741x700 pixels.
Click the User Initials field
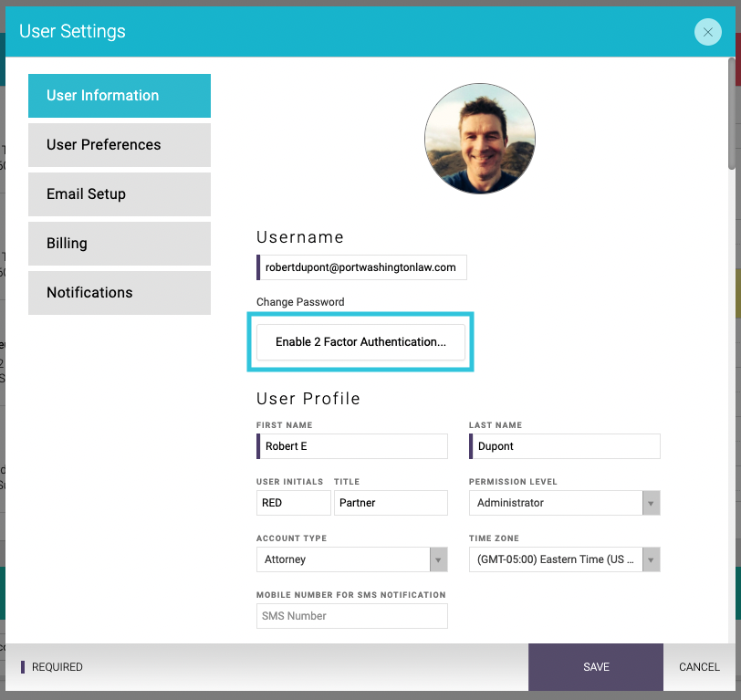click(294, 503)
